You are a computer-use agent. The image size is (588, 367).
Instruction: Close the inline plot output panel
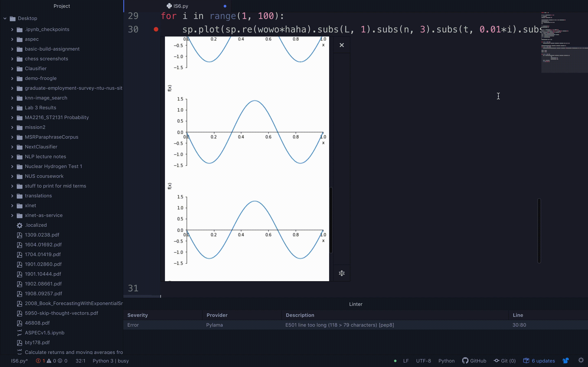(x=342, y=45)
